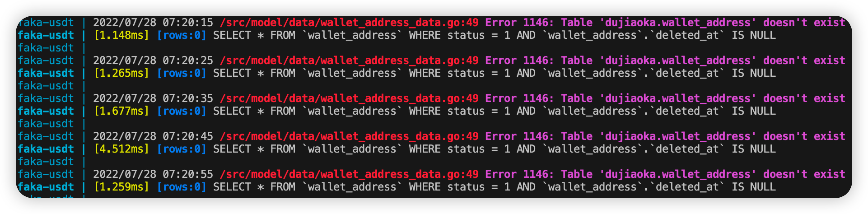Click the [1.148ms] query duration
868x214 pixels.
(121, 35)
